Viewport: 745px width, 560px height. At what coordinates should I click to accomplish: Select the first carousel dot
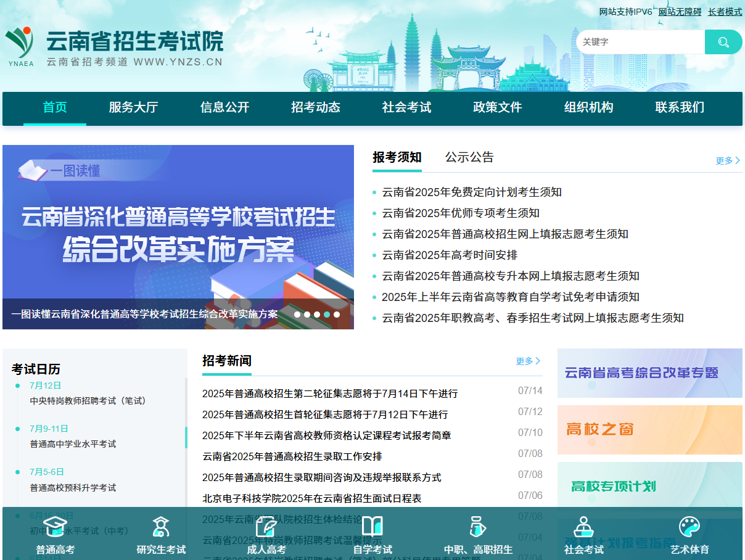point(297,315)
